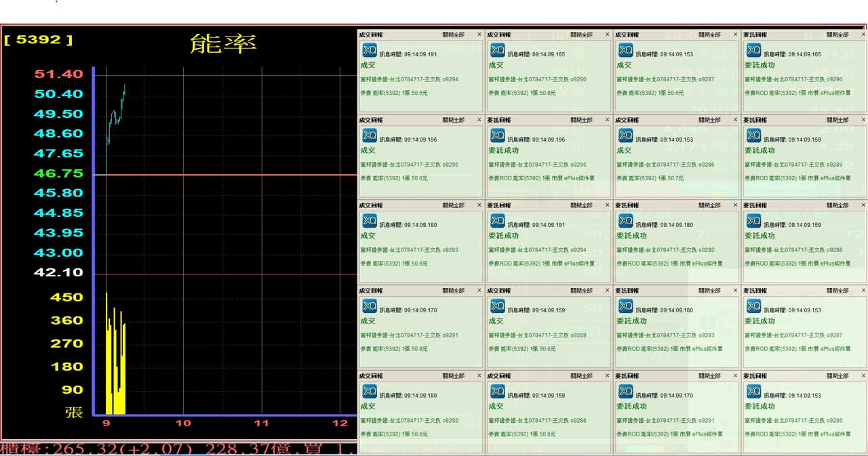This screenshot has height=456, width=868.
Task: Click 關閉全部 on the 成交 o9293 popup
Action: coord(454,205)
